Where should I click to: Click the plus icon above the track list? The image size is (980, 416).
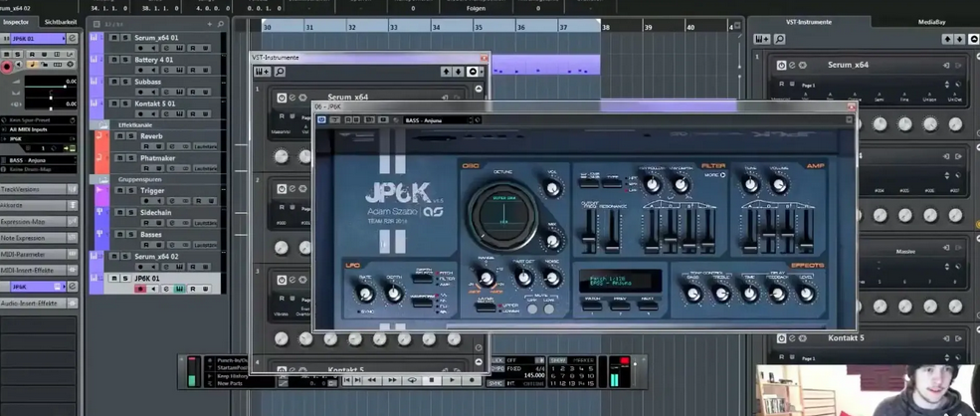tap(210, 24)
